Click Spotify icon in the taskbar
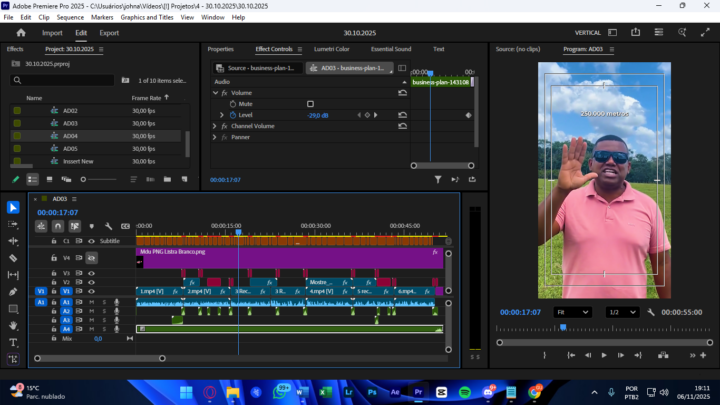Screen dimensions: 720x405 coord(466,391)
